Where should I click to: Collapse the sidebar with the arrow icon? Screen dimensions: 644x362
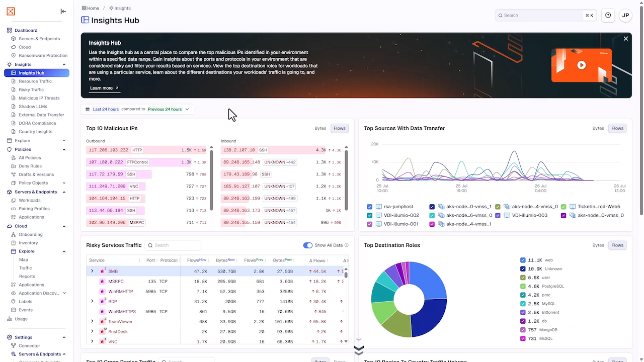[x=63, y=11]
